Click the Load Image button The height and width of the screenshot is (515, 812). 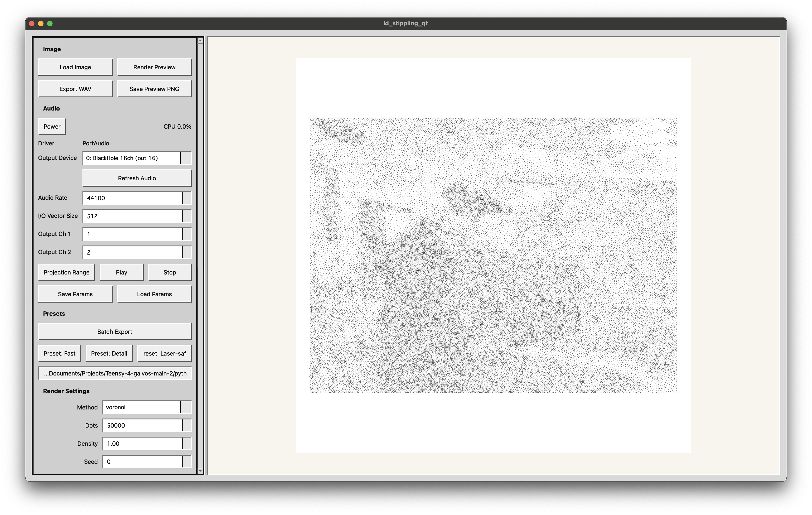[x=75, y=67]
